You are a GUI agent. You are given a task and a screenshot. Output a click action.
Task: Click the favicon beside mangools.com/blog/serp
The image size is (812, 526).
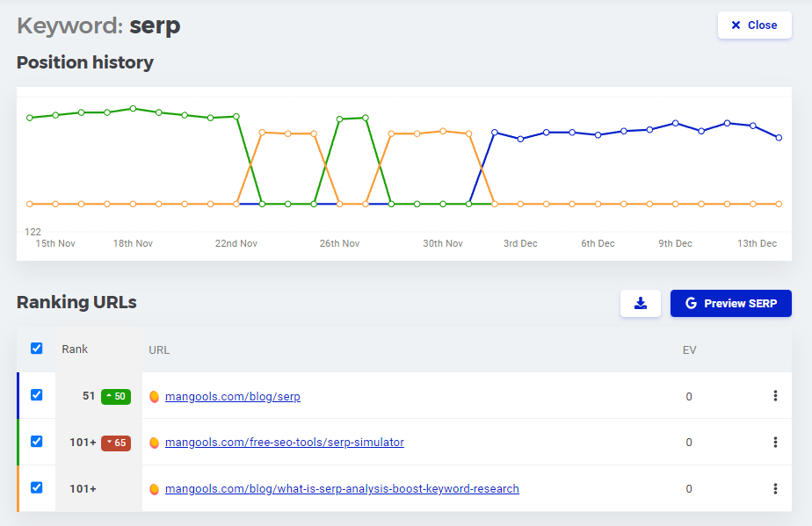point(155,396)
